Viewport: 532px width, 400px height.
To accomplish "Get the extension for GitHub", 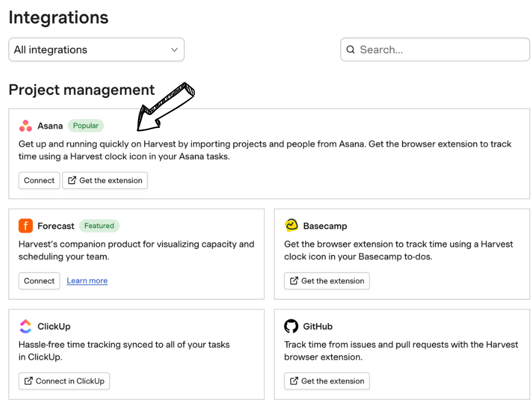I will [327, 381].
